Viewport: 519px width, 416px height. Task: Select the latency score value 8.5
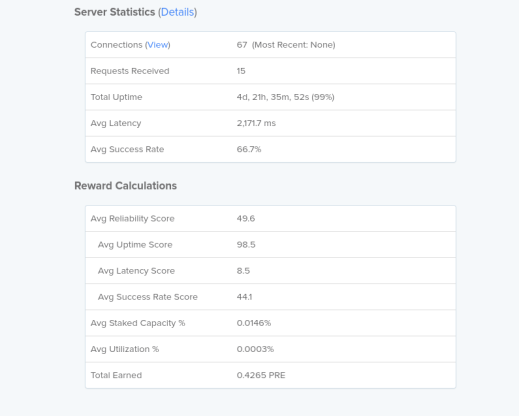point(243,271)
